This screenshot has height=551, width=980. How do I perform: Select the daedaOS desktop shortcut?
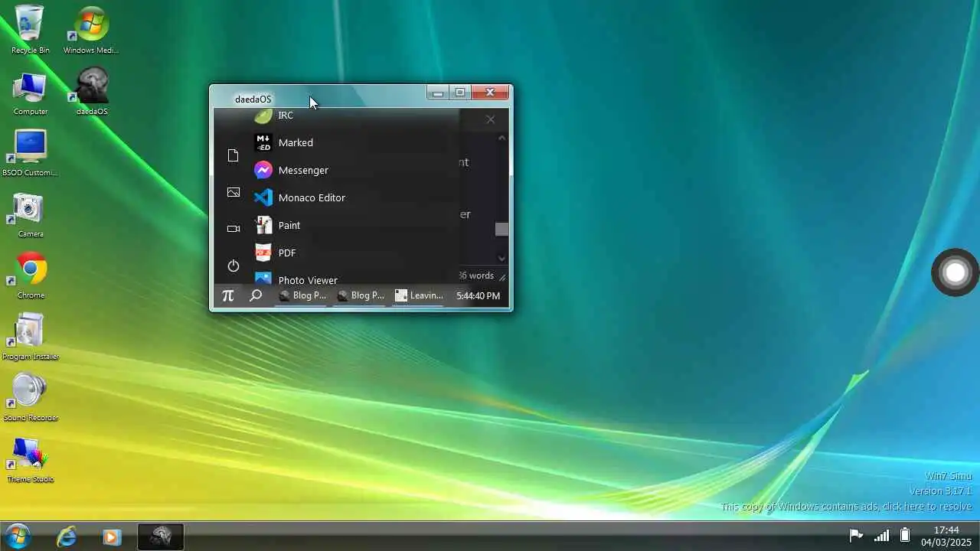tap(91, 93)
